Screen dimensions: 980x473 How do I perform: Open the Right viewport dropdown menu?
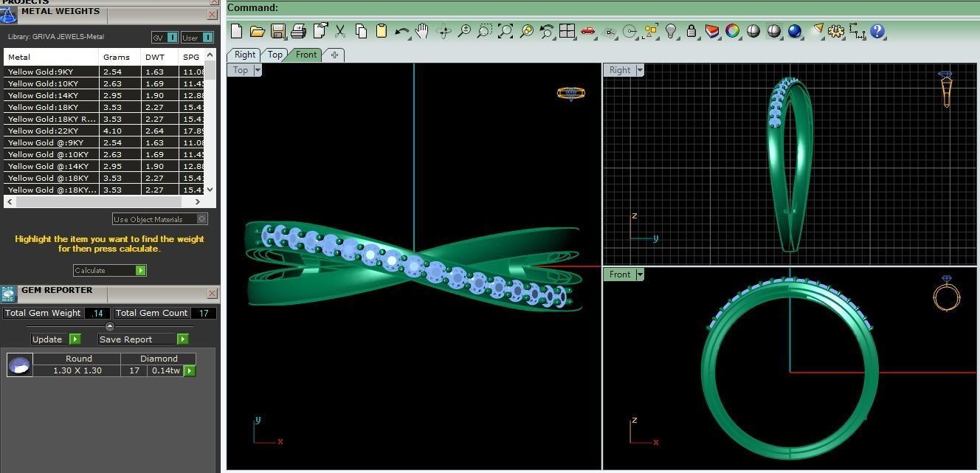coord(640,70)
